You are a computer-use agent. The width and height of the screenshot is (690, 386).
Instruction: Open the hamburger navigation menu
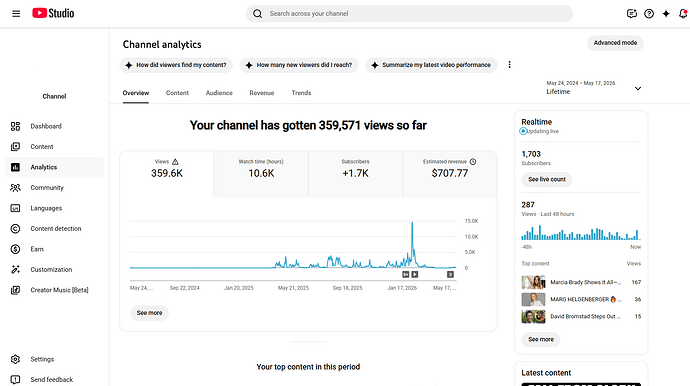pyautogui.click(x=16, y=14)
